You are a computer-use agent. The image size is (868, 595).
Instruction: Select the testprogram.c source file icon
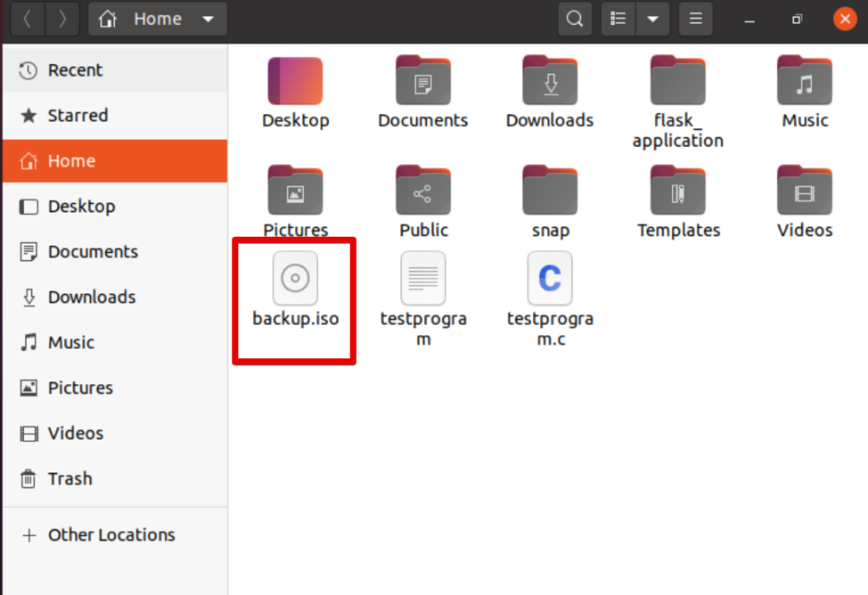[550, 278]
